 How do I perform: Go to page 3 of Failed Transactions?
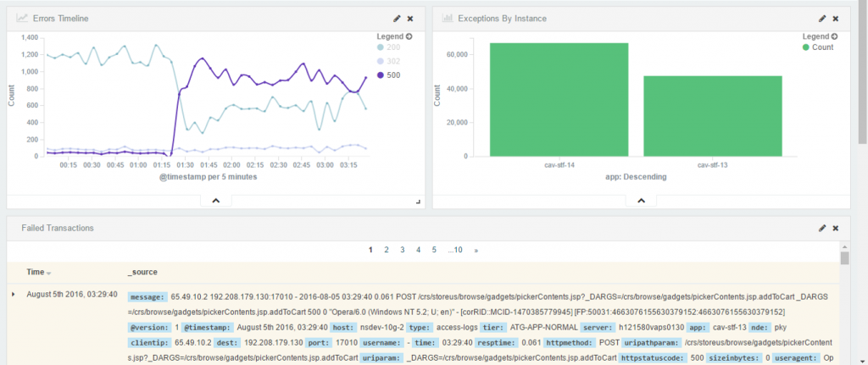click(403, 250)
